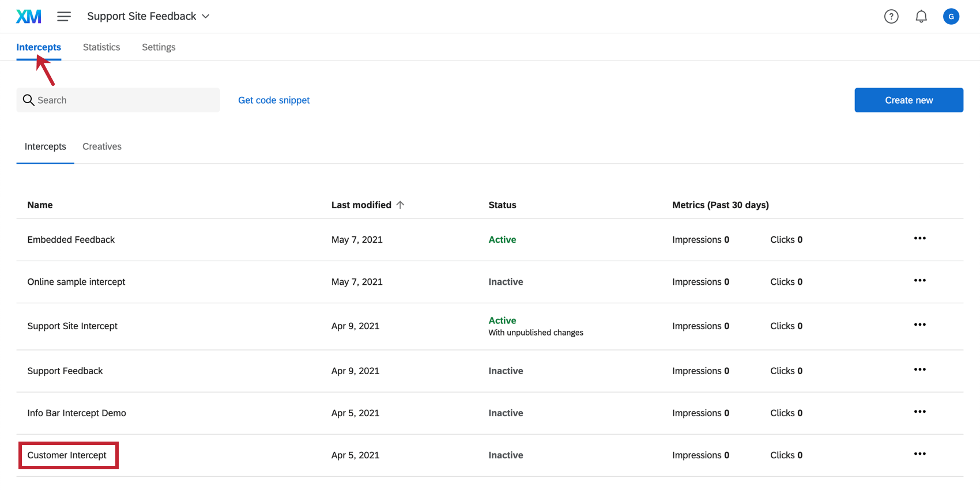Open the notifications bell
The image size is (980, 490).
pyautogui.click(x=921, y=17)
